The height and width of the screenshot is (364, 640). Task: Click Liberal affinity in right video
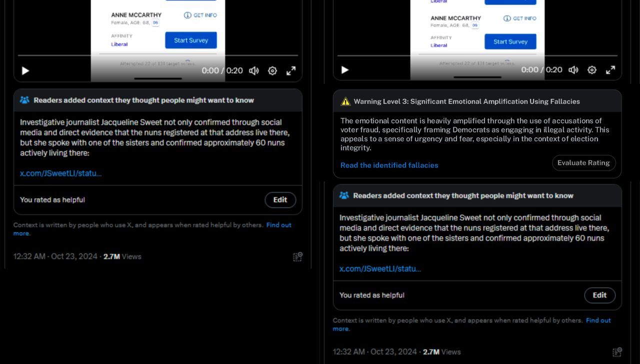pyautogui.click(x=438, y=45)
